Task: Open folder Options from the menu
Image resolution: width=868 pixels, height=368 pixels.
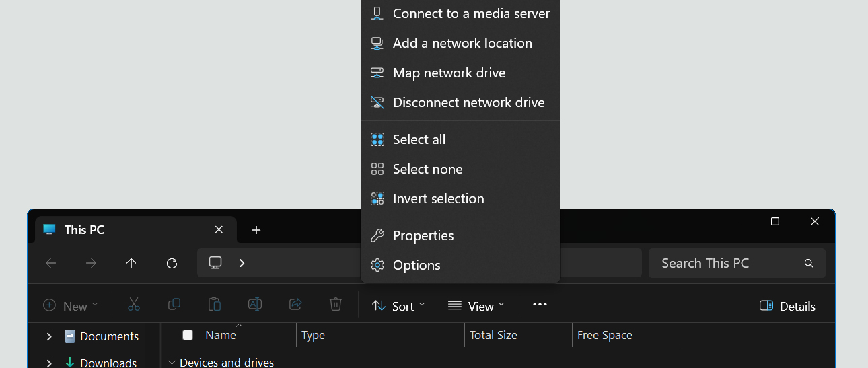Action: pos(460,265)
